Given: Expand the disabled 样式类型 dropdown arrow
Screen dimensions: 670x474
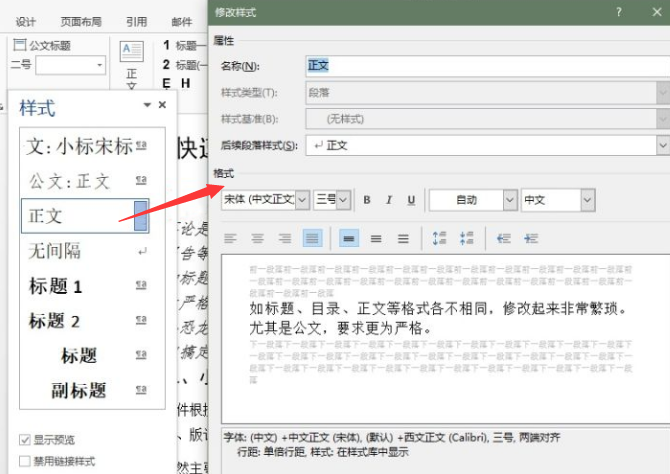Looking at the screenshot, I should click(x=663, y=93).
